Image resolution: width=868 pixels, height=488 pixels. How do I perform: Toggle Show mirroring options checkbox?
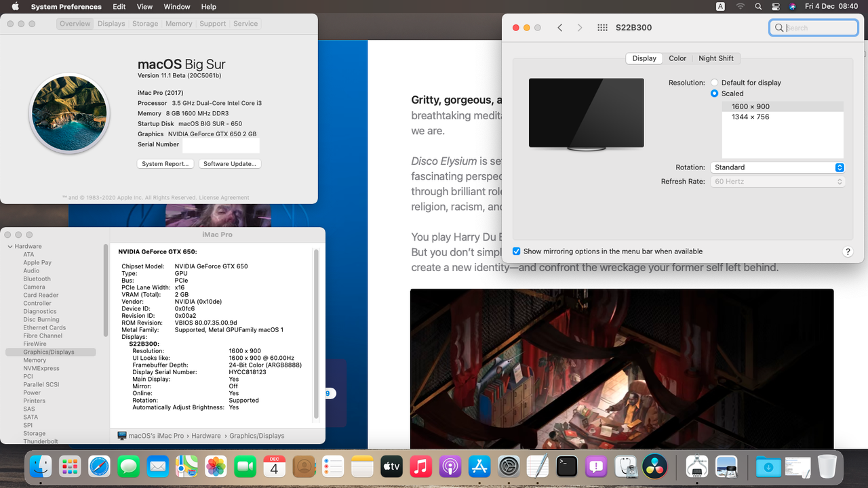point(517,251)
